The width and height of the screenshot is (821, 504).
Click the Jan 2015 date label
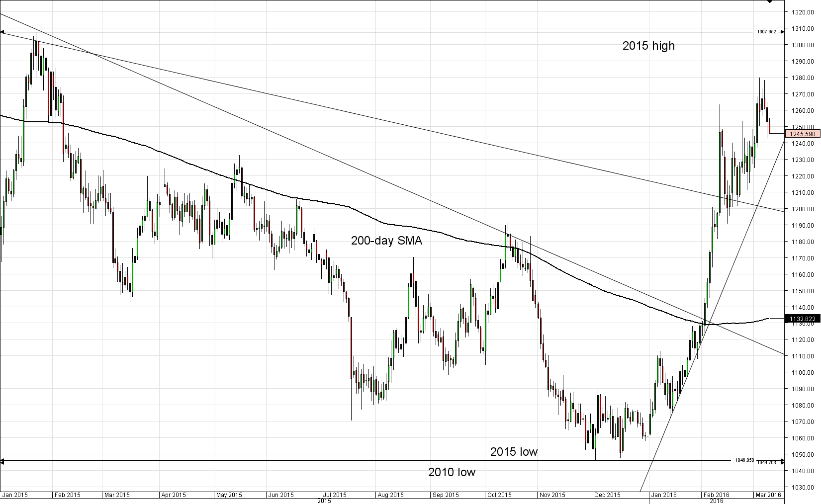click(x=14, y=495)
